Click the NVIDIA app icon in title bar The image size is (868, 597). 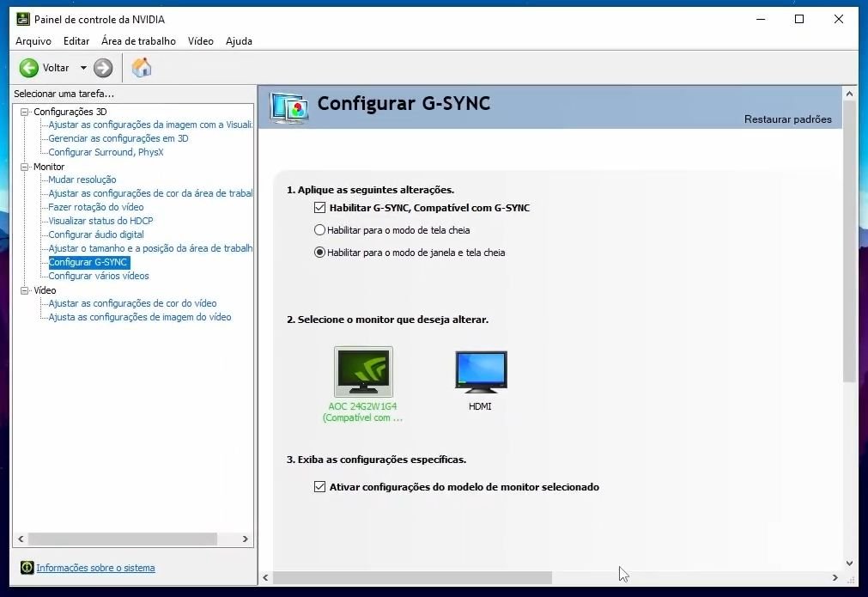[x=23, y=19]
